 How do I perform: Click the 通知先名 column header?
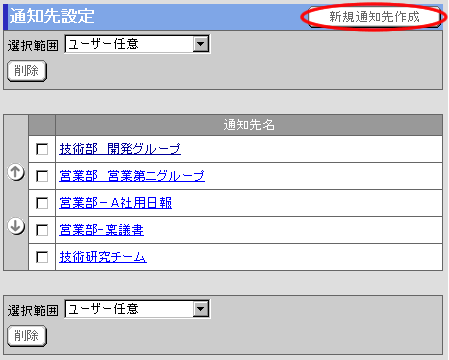click(x=249, y=125)
